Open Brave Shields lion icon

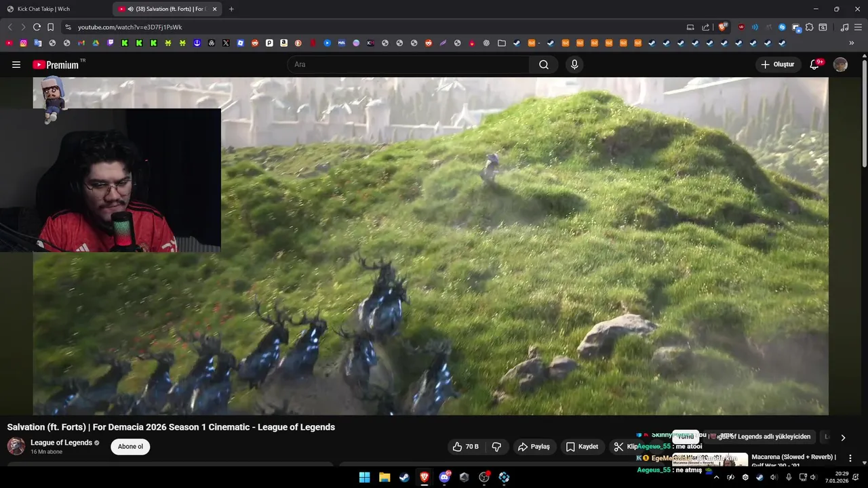click(722, 27)
